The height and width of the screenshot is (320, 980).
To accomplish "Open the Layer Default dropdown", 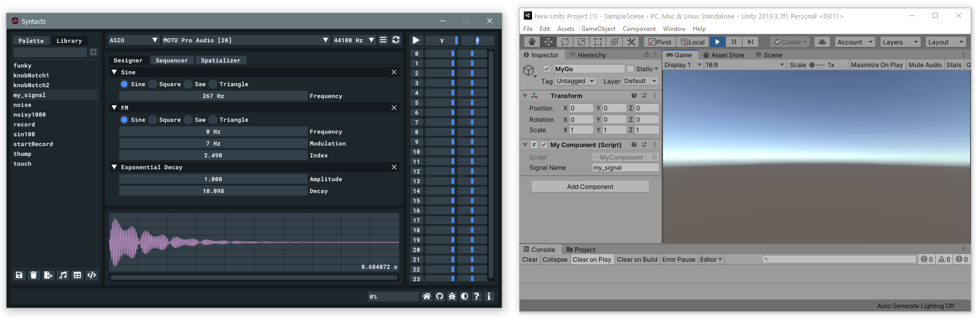I will [x=641, y=81].
